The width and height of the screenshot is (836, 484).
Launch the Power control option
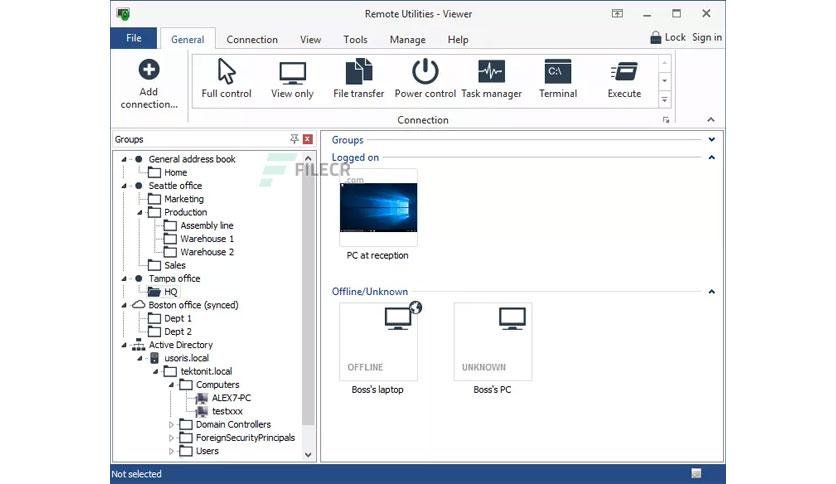point(425,79)
